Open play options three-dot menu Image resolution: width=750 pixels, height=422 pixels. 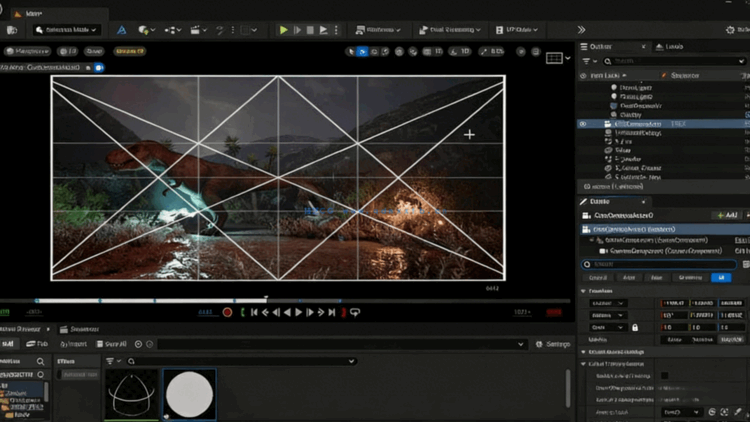(336, 30)
